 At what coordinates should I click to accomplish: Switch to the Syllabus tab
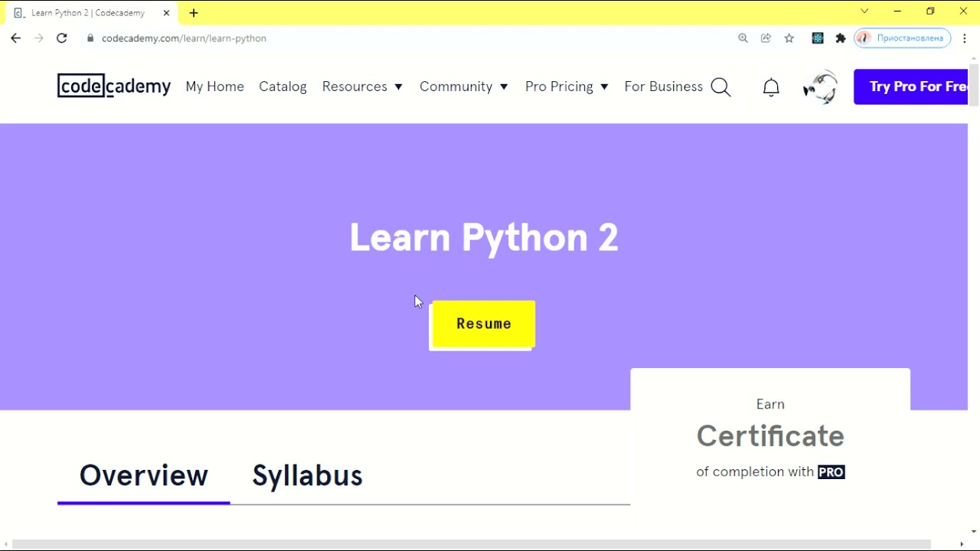click(x=308, y=476)
